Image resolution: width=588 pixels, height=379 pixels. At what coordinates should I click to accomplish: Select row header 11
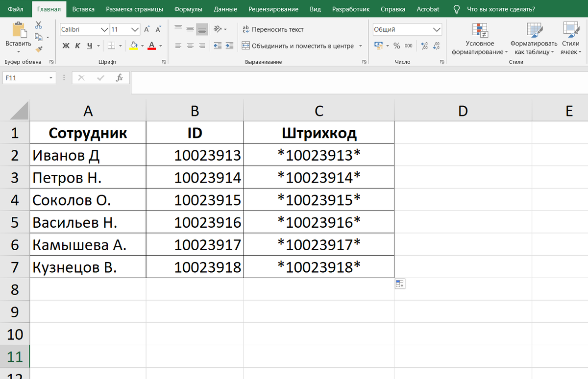(15, 356)
